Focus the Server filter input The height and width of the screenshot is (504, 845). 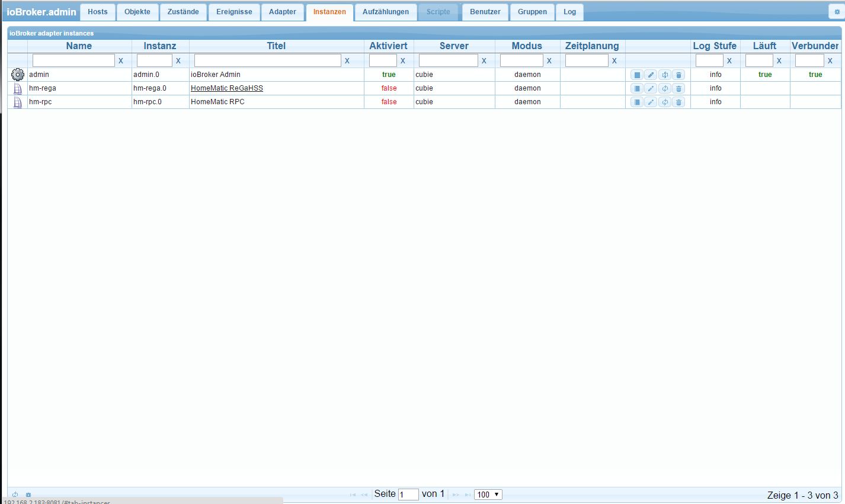[x=449, y=60]
